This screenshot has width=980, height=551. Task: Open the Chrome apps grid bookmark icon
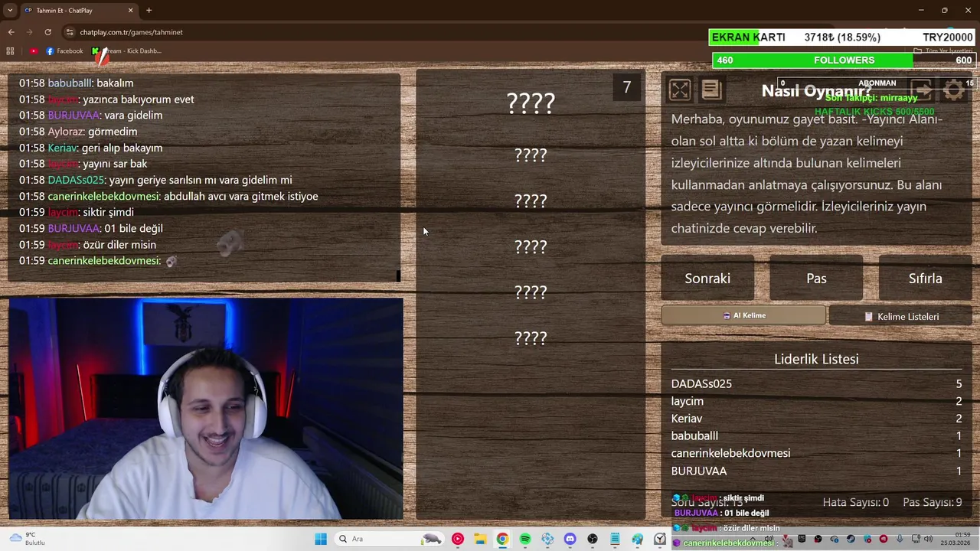[10, 51]
